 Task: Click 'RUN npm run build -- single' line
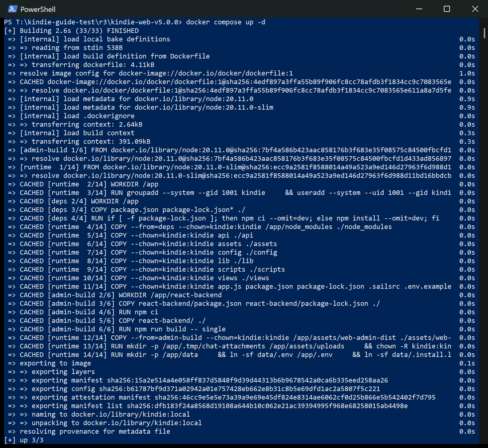172,329
